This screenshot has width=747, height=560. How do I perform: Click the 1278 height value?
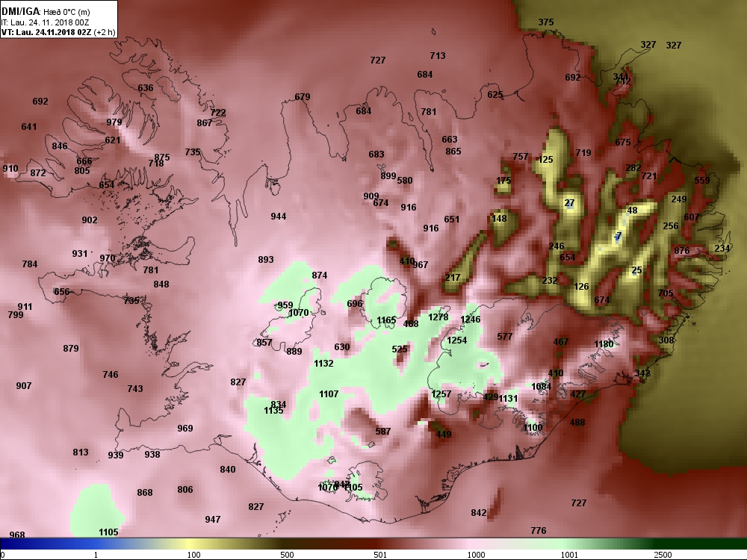(438, 317)
